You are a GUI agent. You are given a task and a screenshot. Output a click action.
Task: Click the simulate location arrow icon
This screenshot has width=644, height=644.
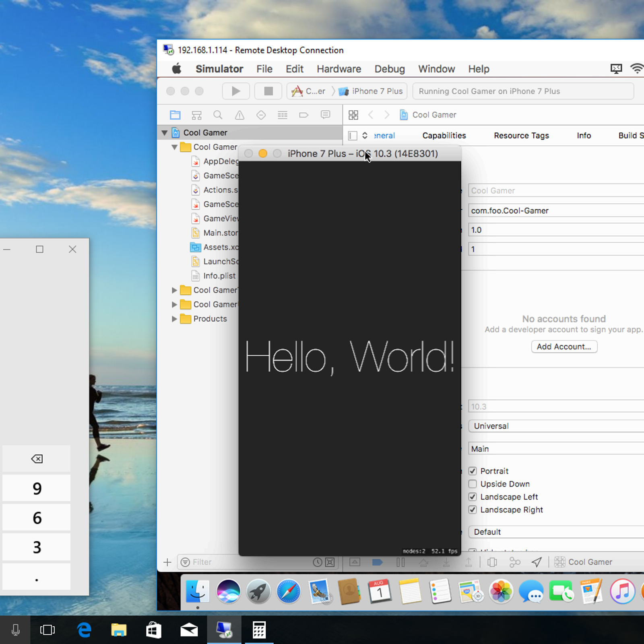[x=537, y=562]
